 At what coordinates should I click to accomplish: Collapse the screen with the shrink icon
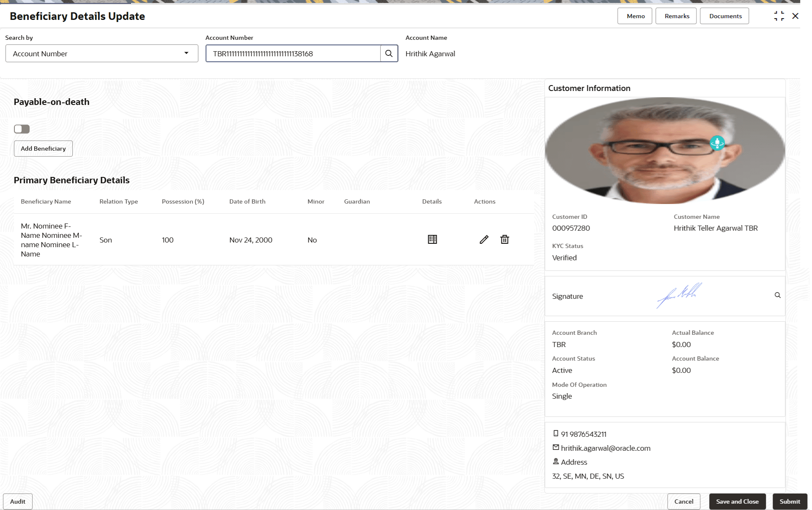pyautogui.click(x=779, y=16)
